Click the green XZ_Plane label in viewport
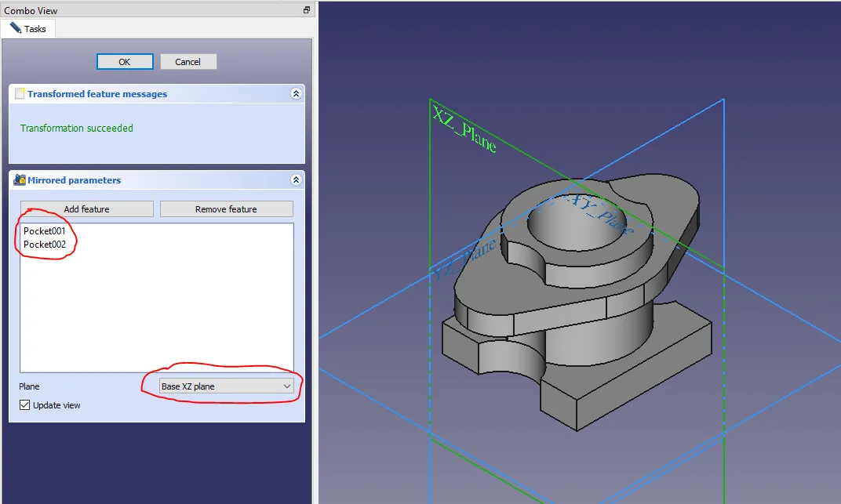The image size is (841, 504). coord(464,129)
